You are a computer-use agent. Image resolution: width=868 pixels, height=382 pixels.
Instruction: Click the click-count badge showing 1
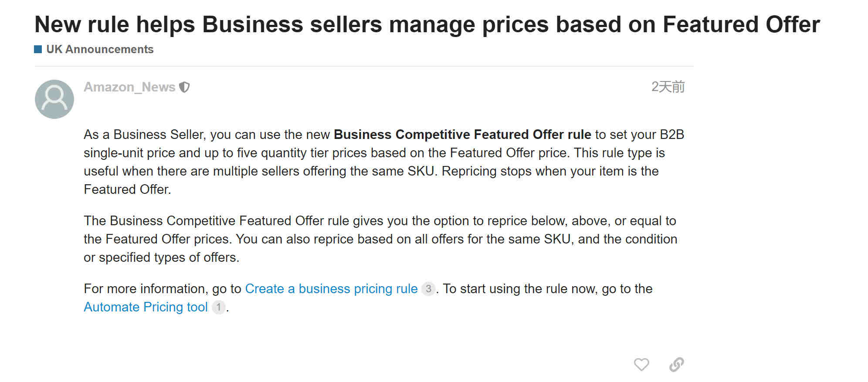(218, 307)
